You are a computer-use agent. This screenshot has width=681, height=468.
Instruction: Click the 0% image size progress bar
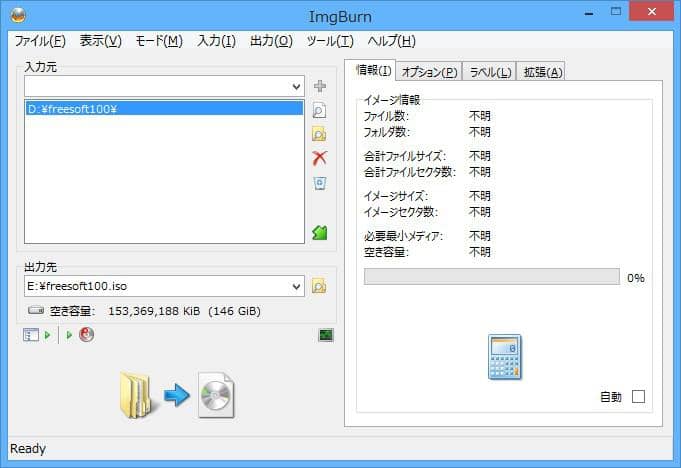click(x=492, y=277)
